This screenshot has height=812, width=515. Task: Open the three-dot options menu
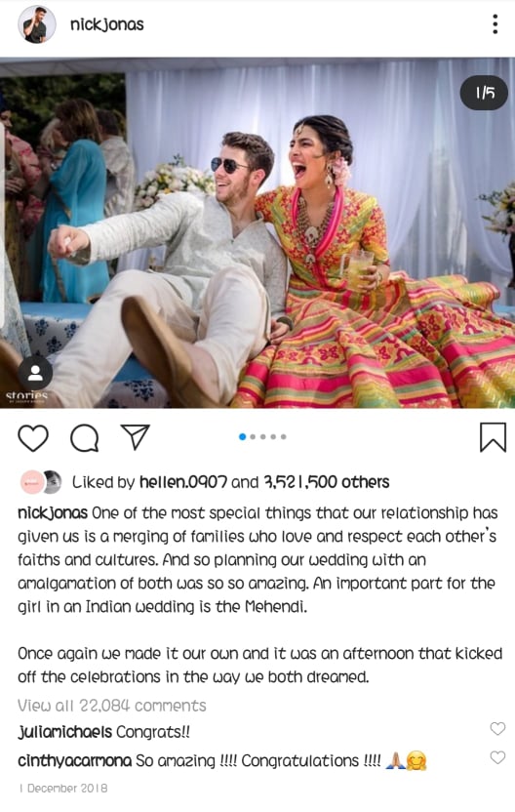[495, 23]
